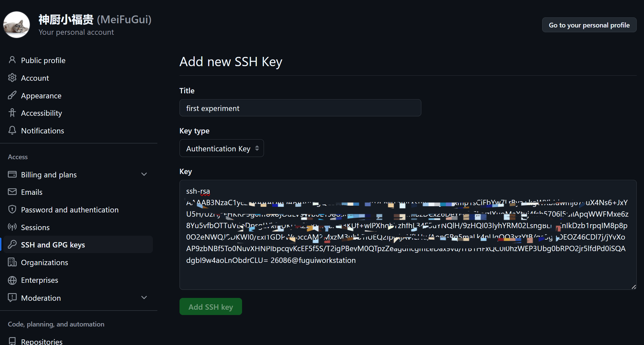Select the Password and authentication shield icon
The image size is (644, 345).
(x=12, y=209)
